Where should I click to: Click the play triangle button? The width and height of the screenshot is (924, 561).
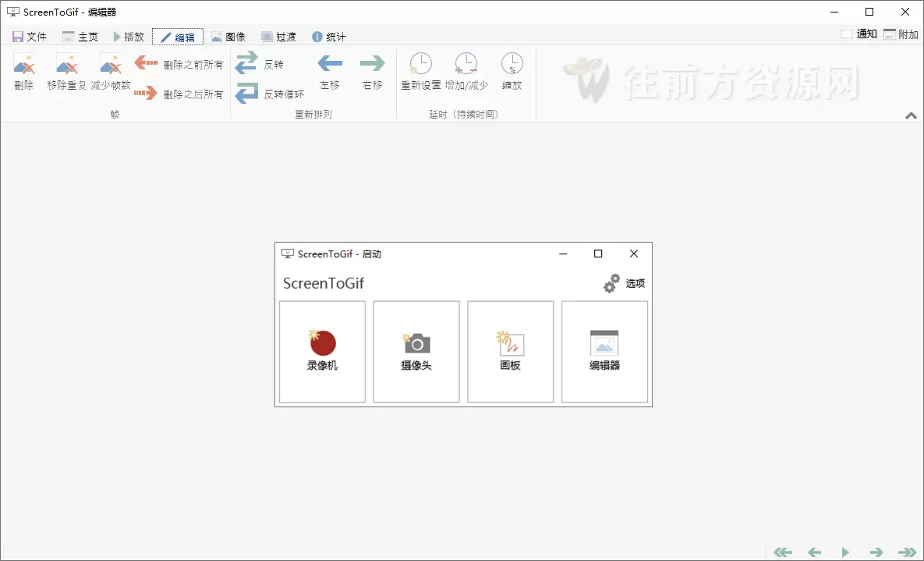coord(845,552)
